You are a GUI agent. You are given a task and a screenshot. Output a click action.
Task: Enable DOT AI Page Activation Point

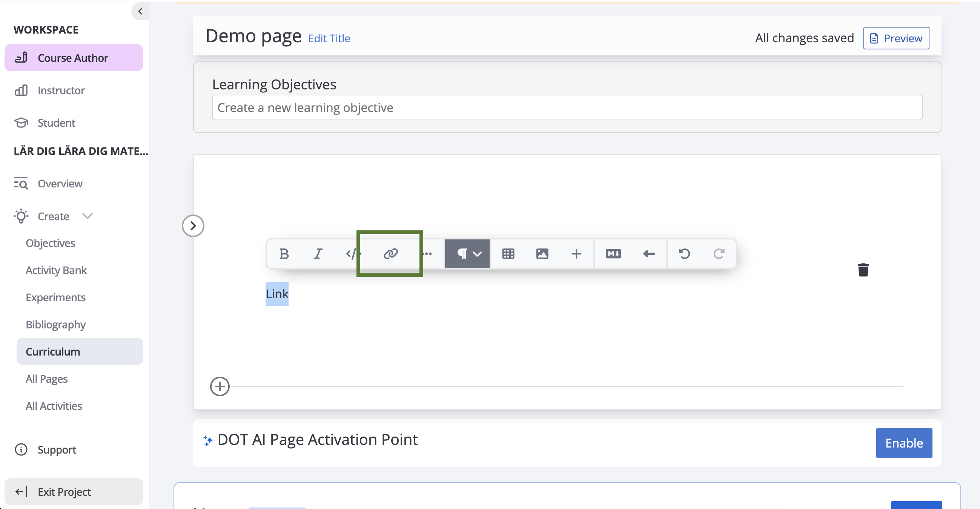[x=903, y=443]
